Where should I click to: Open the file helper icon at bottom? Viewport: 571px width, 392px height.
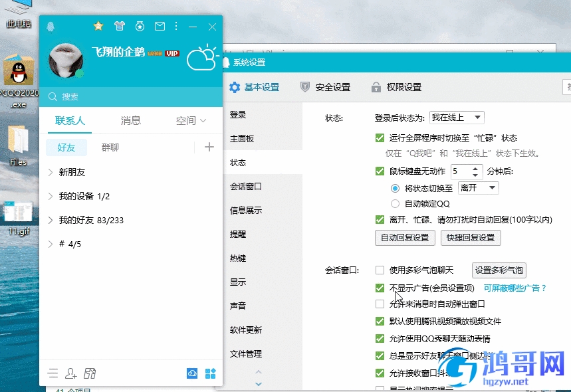click(x=90, y=373)
